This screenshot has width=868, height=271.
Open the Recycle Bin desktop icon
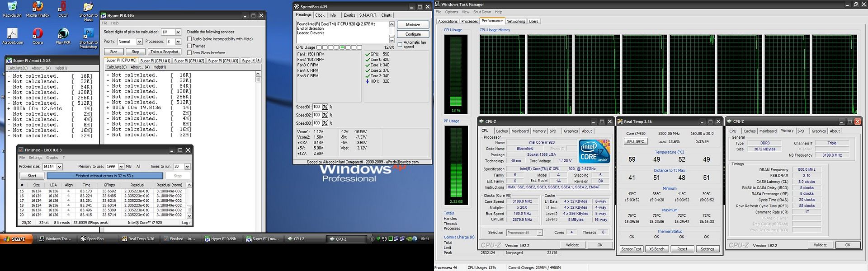pos(12,9)
